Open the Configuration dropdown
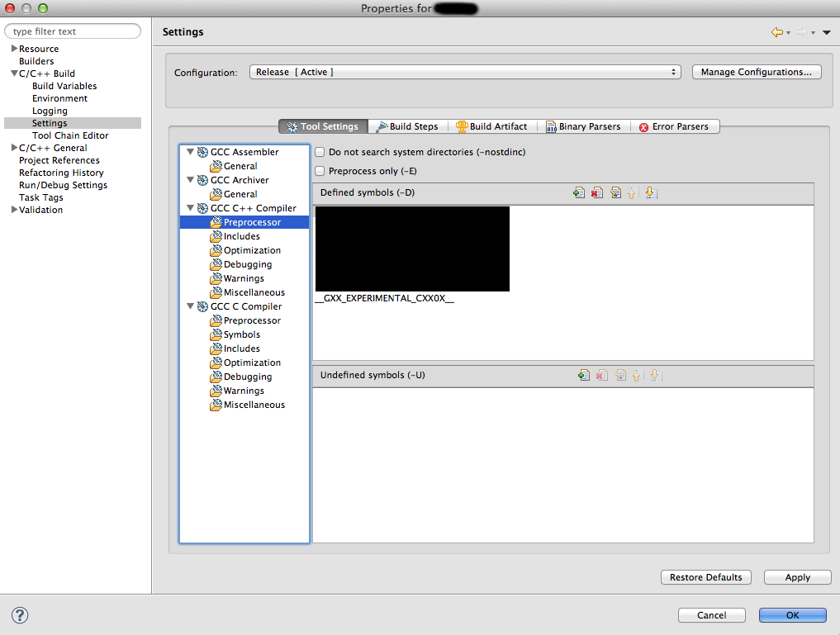Image resolution: width=840 pixels, height=635 pixels. 464,72
